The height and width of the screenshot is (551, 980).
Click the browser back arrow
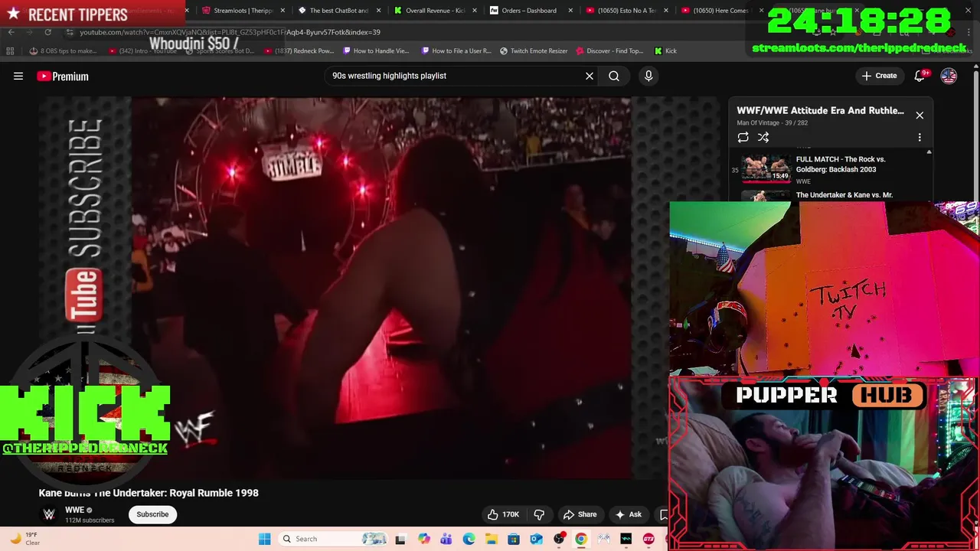[11, 32]
